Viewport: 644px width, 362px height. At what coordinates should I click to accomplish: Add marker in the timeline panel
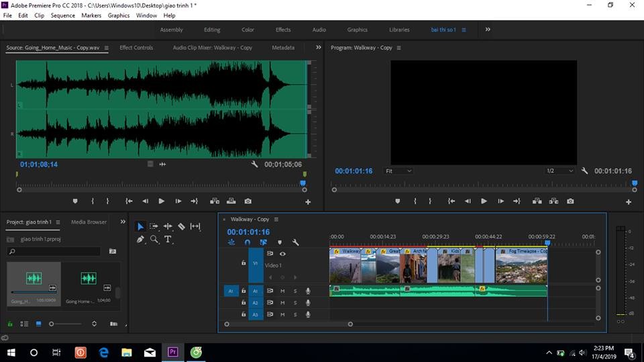pyautogui.click(x=280, y=242)
